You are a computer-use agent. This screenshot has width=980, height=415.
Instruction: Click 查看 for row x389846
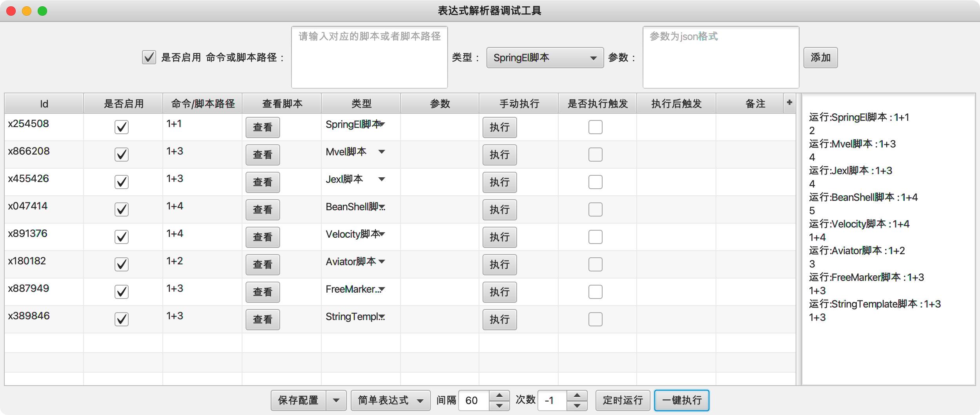(262, 320)
